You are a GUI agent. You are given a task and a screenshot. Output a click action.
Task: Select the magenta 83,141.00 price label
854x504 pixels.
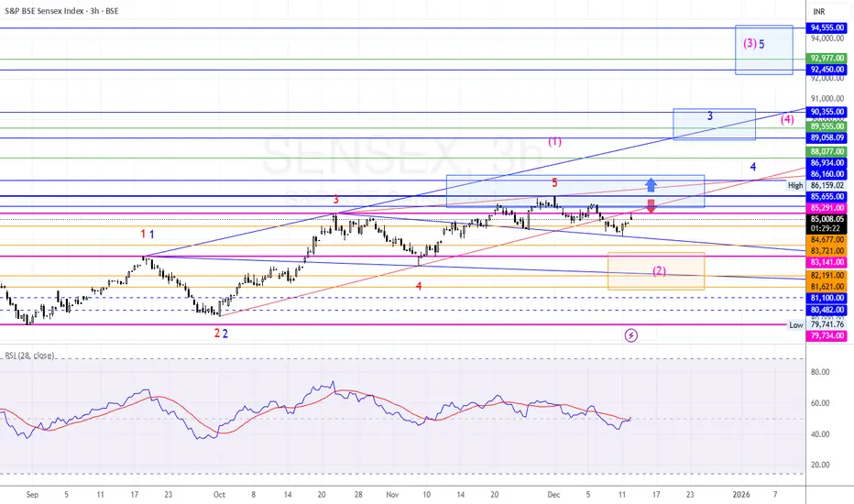point(827,262)
